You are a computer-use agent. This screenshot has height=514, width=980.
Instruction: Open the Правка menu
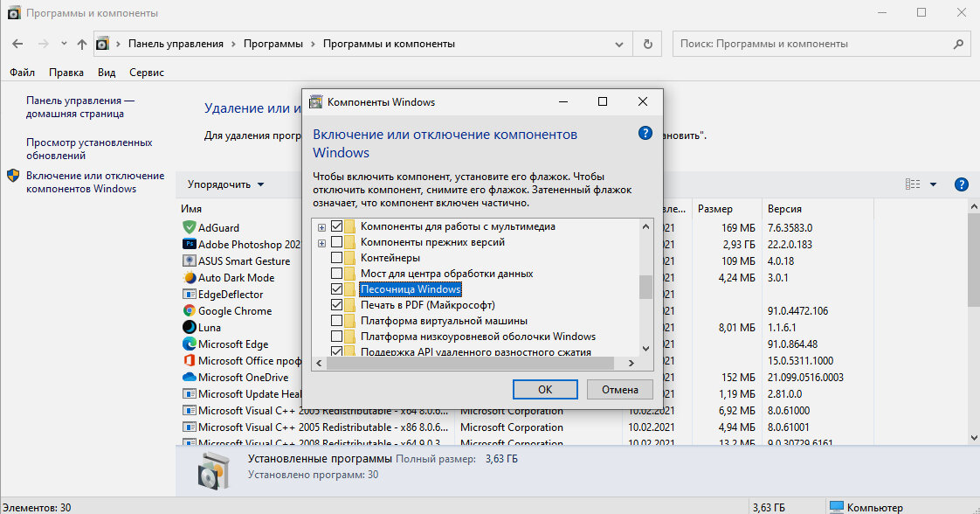click(66, 73)
